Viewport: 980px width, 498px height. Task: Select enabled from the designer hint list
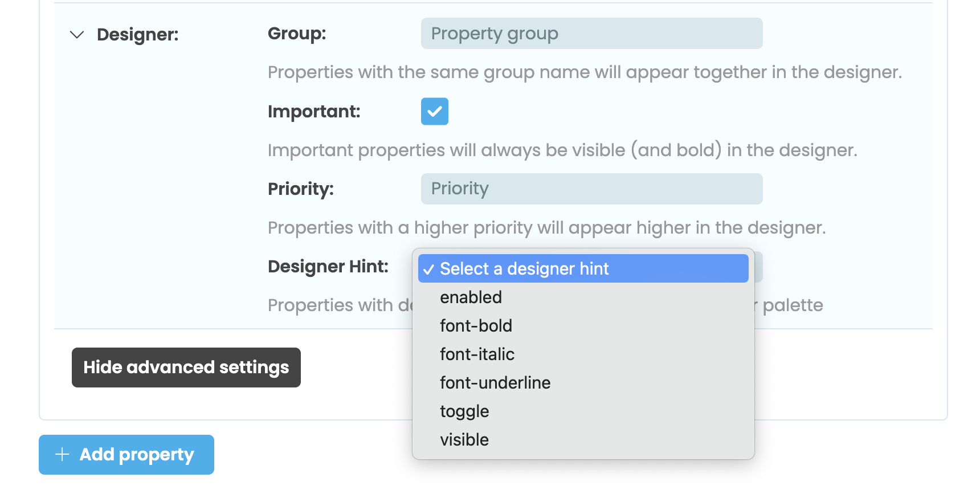(x=471, y=297)
